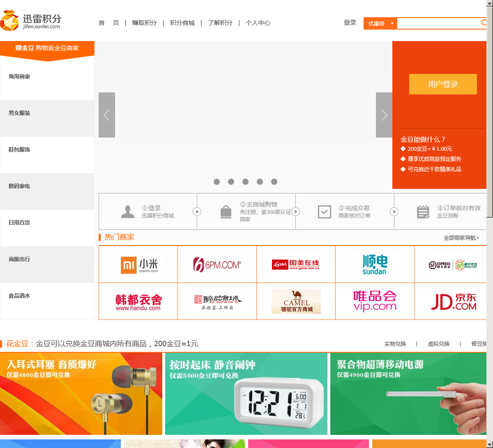Click the search magnifier icon

[484, 23]
